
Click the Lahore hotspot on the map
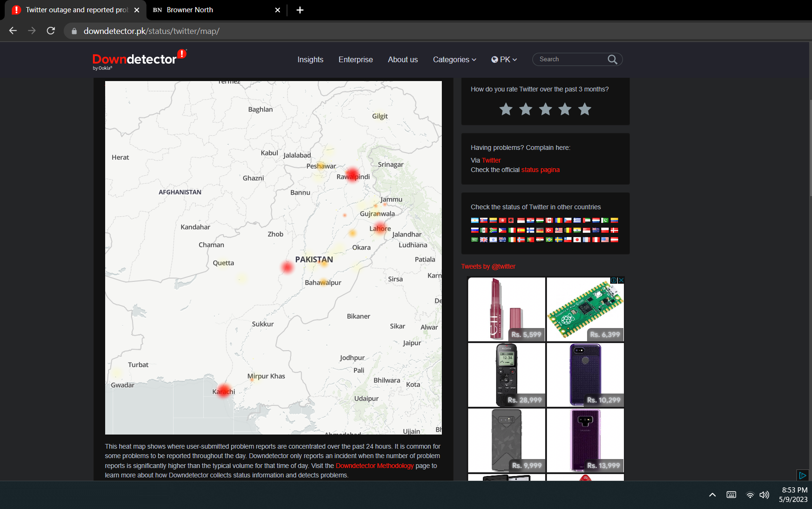point(381,228)
